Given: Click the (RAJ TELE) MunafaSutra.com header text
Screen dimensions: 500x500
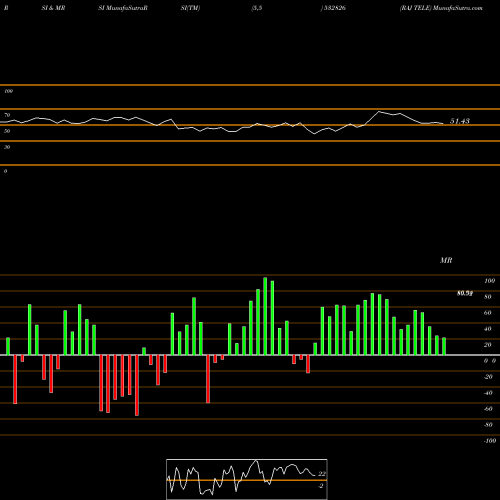Looking at the screenshot, I should coord(441,8).
